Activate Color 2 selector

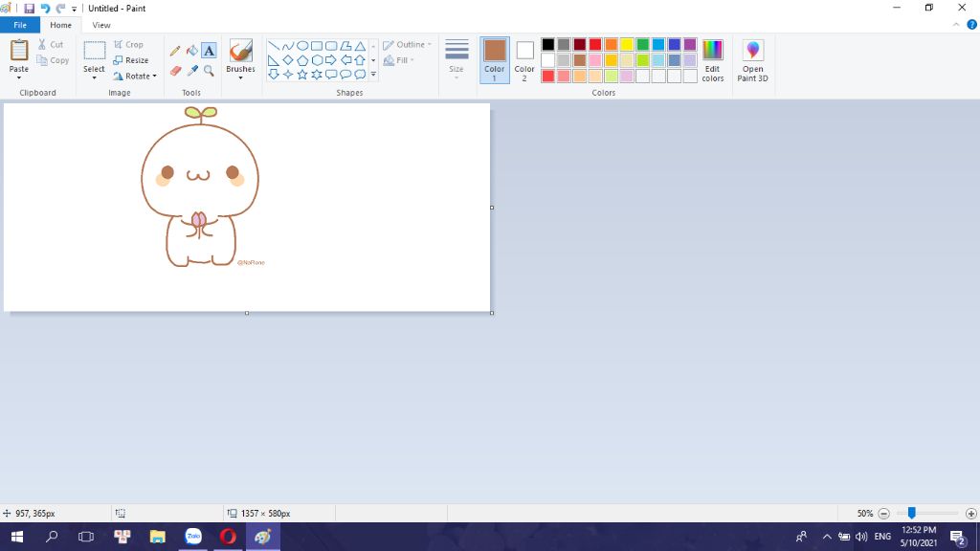(x=524, y=60)
